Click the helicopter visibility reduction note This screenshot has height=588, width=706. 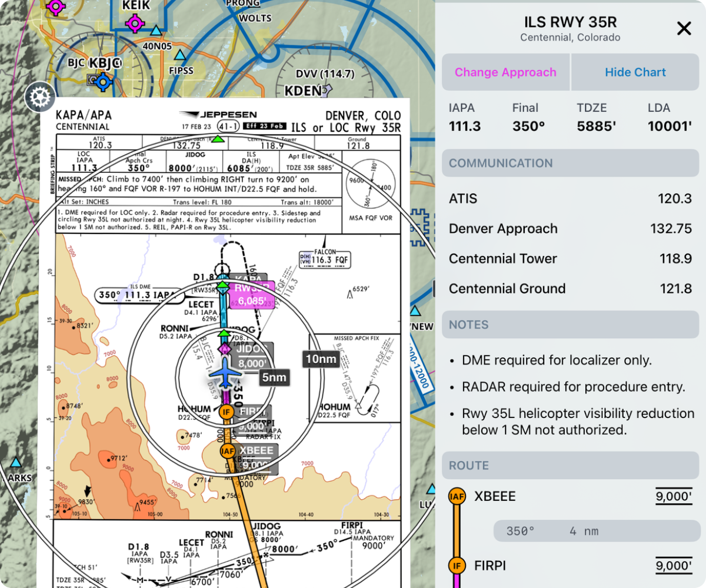pyautogui.click(x=578, y=422)
